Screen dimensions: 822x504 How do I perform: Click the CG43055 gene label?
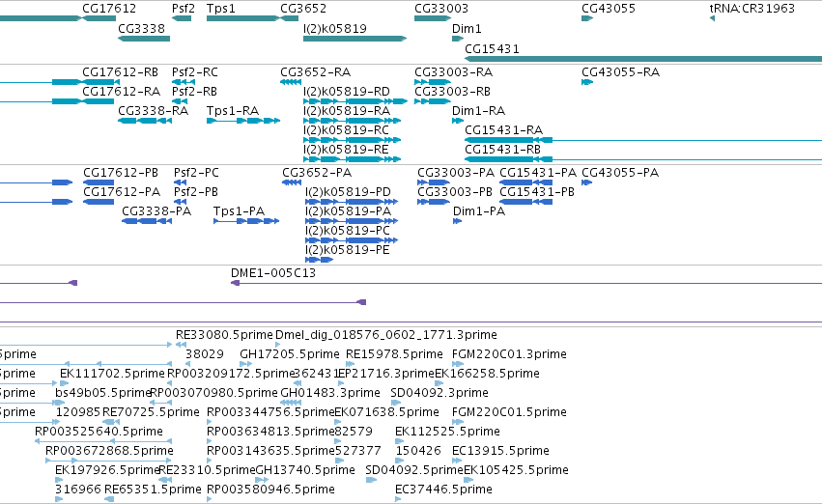coord(609,9)
